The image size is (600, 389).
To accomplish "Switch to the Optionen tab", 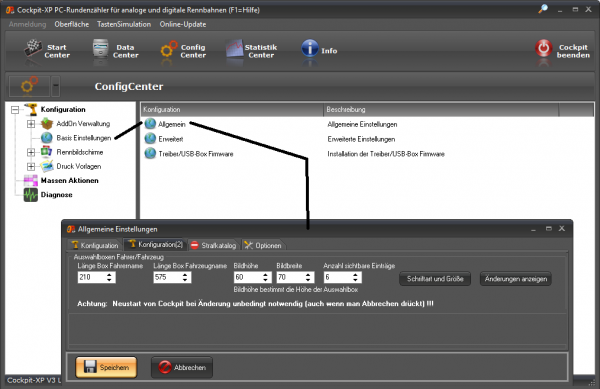I will [x=263, y=245].
